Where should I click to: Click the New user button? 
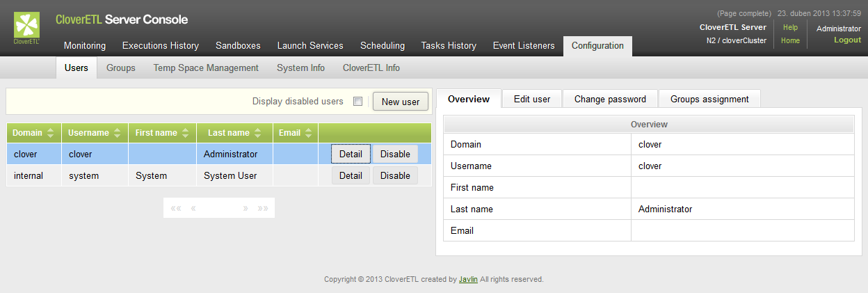click(x=401, y=102)
